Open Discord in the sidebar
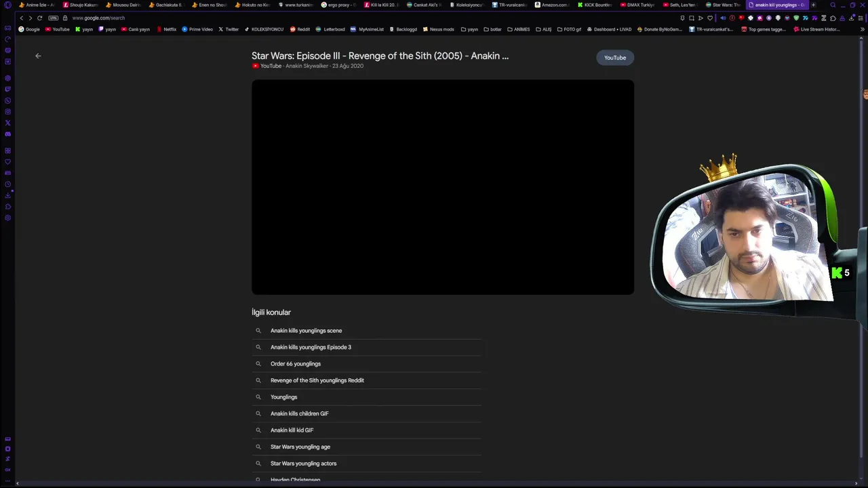868x488 pixels. coord(8,134)
